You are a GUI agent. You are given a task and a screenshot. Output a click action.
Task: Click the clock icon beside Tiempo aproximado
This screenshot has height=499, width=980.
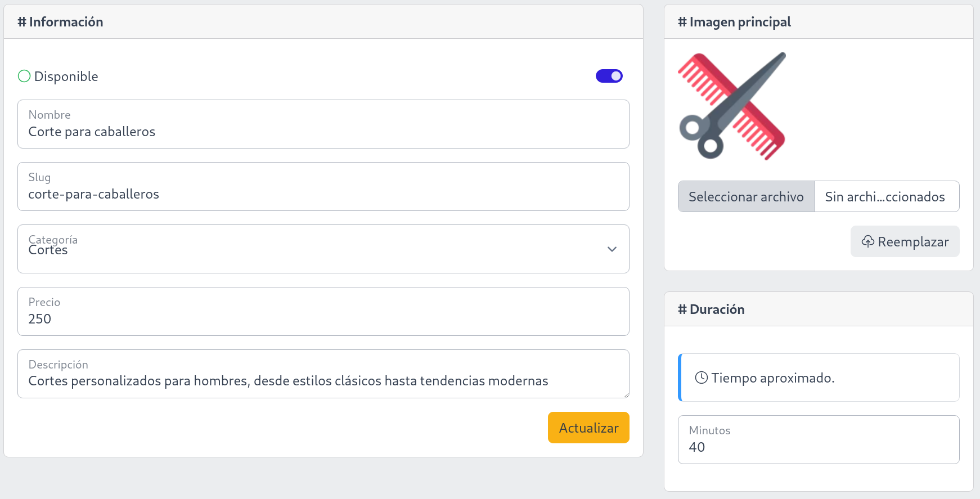[x=701, y=377]
